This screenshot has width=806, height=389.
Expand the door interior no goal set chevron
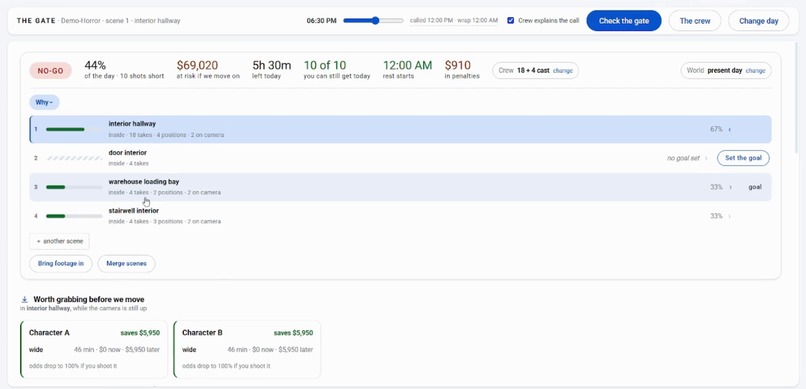click(706, 158)
